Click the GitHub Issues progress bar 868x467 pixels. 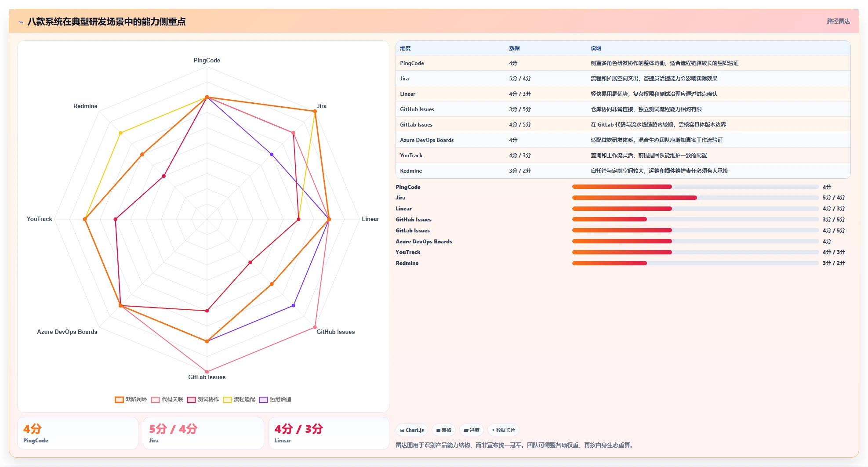[695, 219]
